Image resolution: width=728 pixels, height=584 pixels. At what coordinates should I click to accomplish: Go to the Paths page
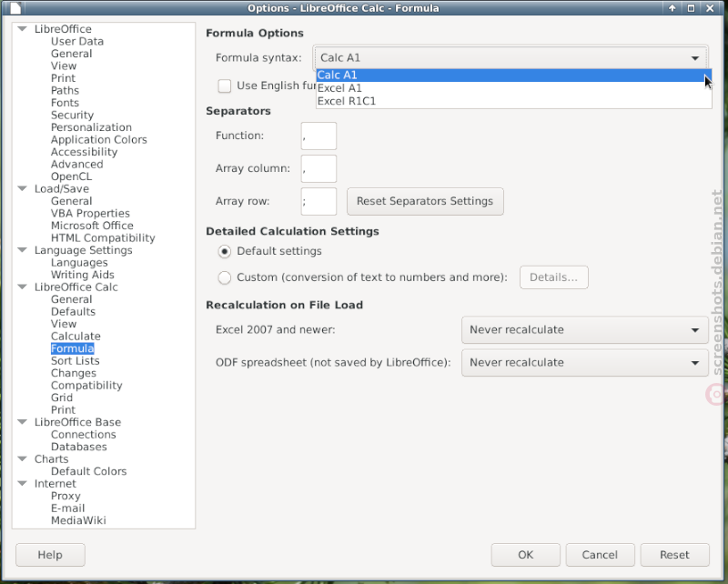click(65, 91)
